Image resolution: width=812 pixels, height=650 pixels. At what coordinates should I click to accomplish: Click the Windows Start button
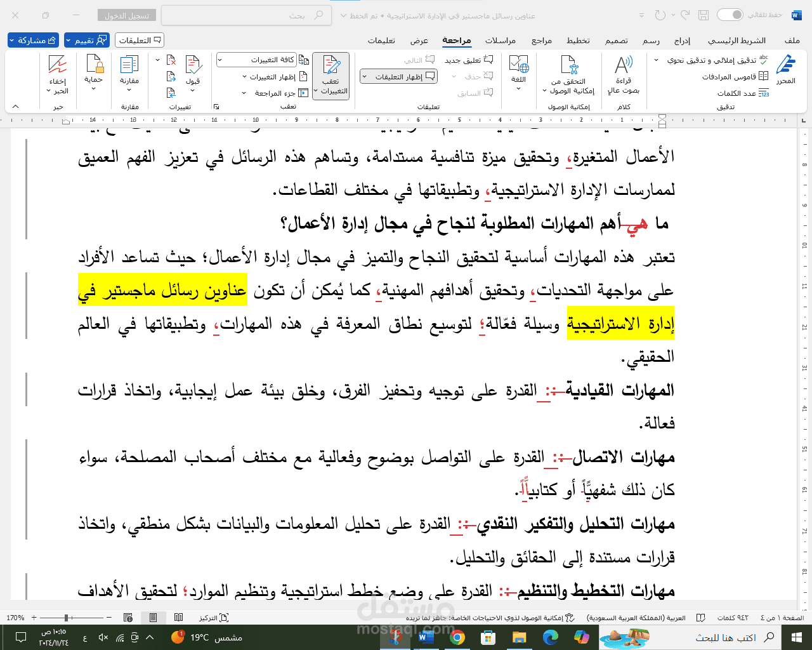coord(797,637)
